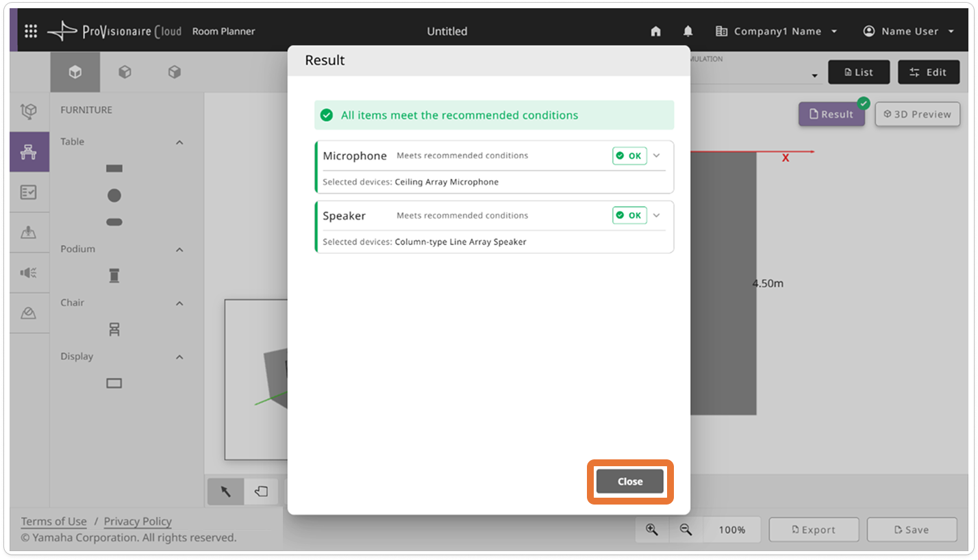Click Ceiling Array Microphone text
Image resolution: width=978 pixels, height=560 pixels.
tap(447, 182)
